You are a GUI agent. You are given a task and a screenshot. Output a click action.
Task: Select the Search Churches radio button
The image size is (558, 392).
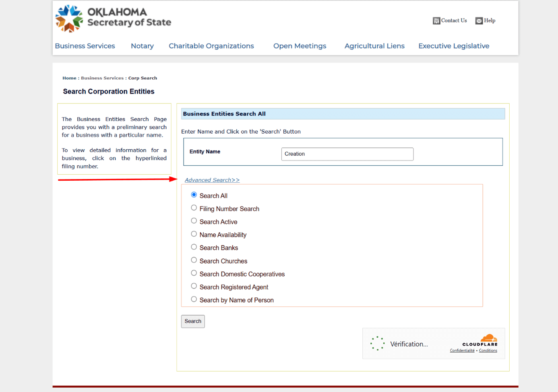coord(194,260)
